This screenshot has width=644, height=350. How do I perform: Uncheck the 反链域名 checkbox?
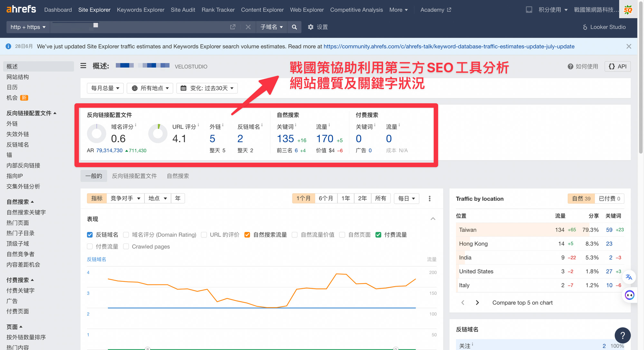pos(90,235)
